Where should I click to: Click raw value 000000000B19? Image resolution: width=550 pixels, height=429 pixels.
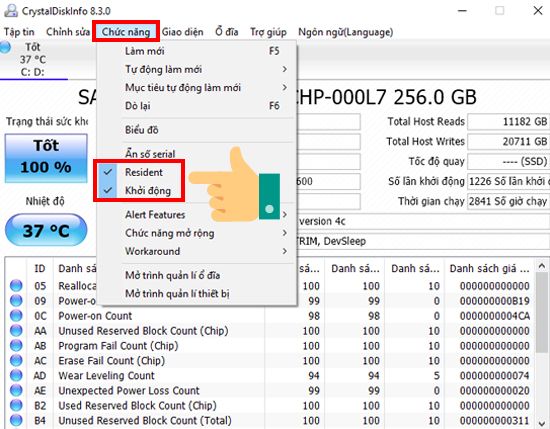(495, 301)
